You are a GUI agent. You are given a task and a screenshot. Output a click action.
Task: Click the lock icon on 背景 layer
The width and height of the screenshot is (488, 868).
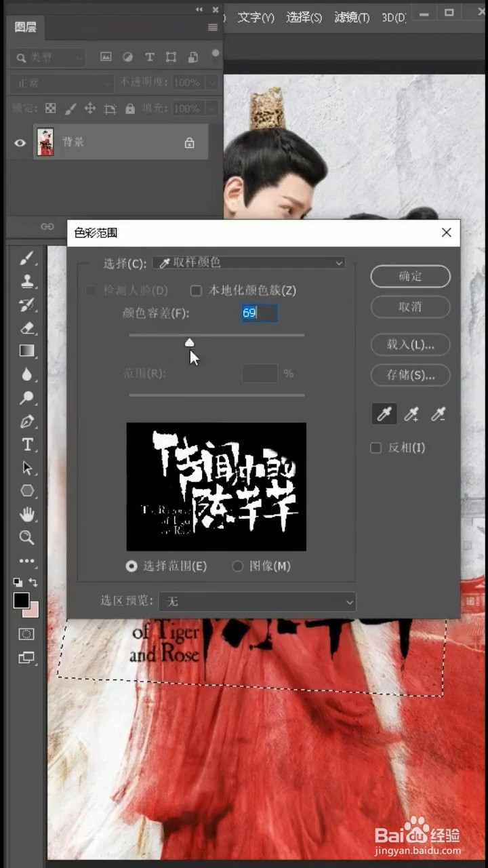190,142
